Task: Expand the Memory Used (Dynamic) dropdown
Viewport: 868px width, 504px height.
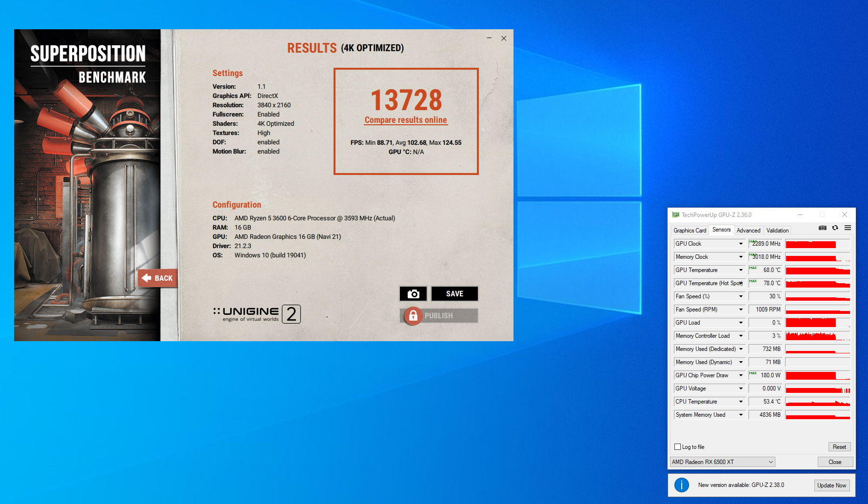Action: click(741, 362)
